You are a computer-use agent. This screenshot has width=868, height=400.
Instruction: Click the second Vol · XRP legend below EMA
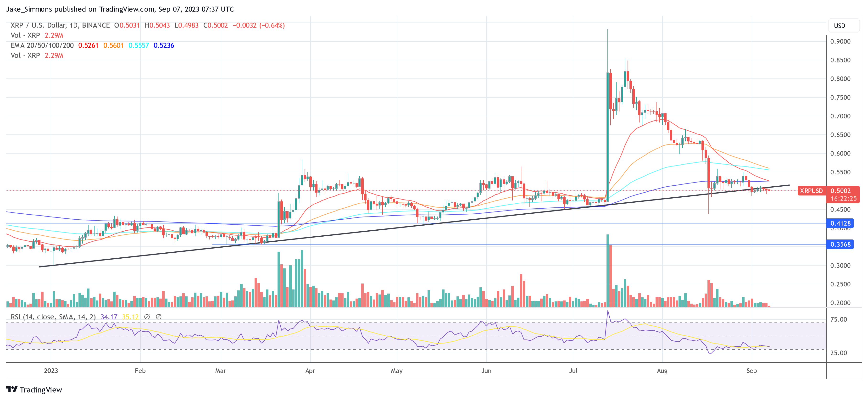pyautogui.click(x=37, y=56)
